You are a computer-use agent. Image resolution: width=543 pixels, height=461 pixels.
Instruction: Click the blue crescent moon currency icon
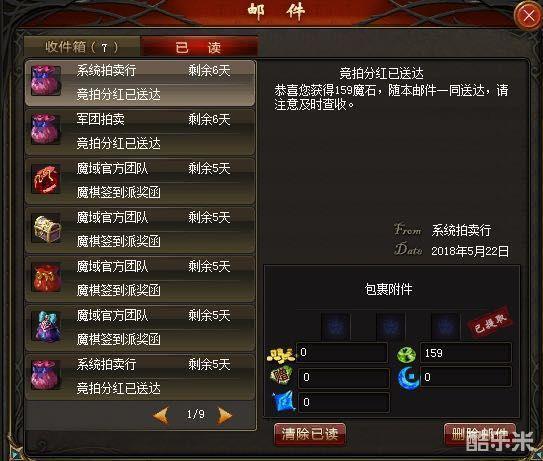pyautogui.click(x=408, y=378)
